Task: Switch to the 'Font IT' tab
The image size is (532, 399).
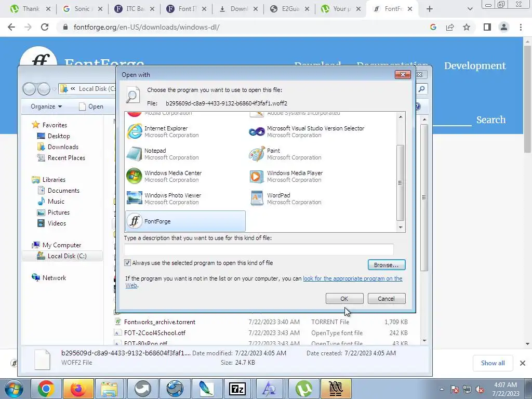Action: pyautogui.click(x=187, y=9)
